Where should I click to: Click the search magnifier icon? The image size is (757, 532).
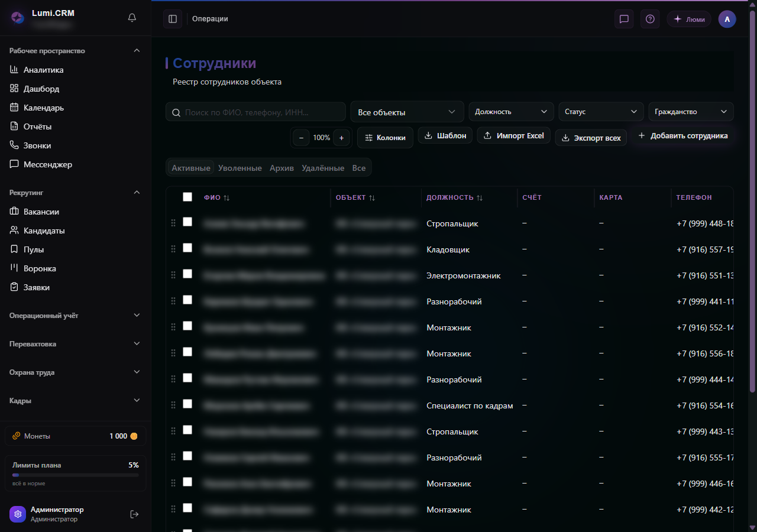click(176, 112)
